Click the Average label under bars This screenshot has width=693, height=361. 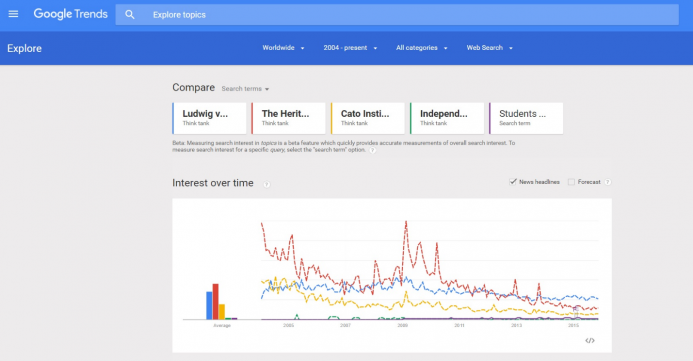222,326
